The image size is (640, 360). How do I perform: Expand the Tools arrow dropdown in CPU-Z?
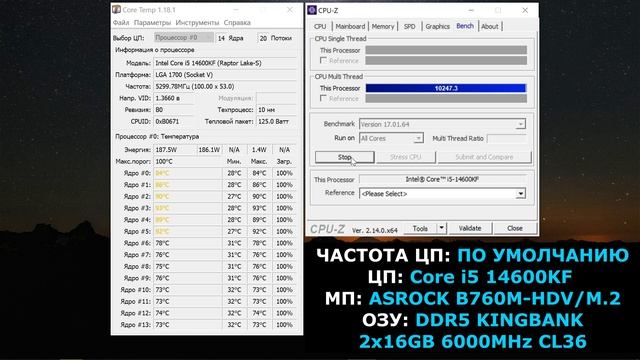[442, 228]
